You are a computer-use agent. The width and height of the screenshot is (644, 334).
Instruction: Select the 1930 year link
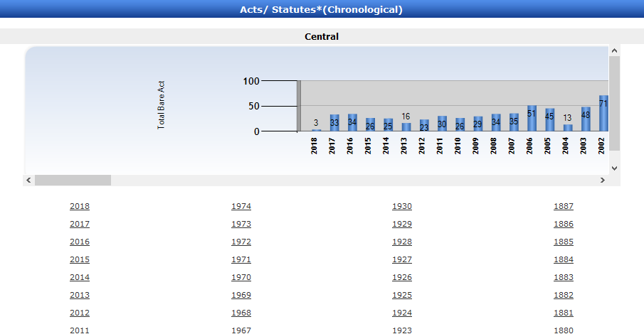pyautogui.click(x=402, y=207)
